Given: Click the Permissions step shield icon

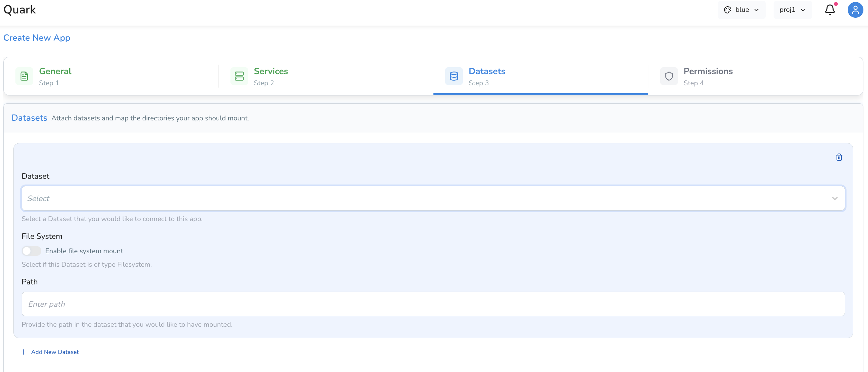Looking at the screenshot, I should click(x=669, y=76).
